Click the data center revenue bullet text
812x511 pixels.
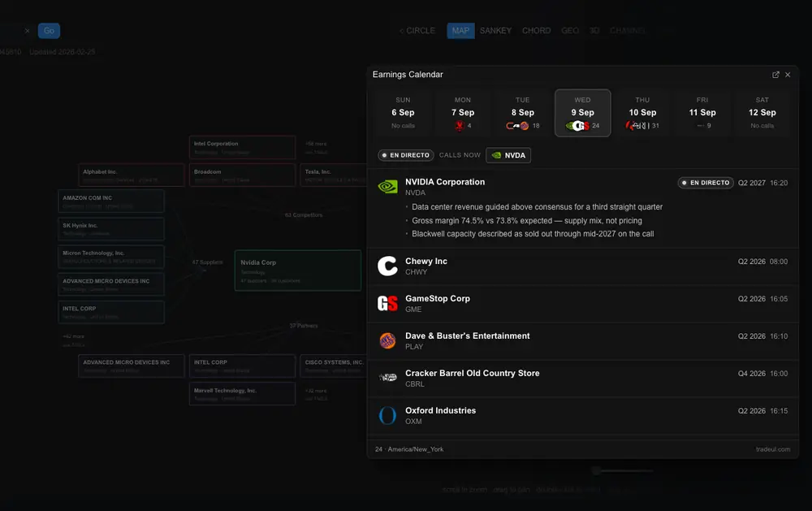pos(537,207)
